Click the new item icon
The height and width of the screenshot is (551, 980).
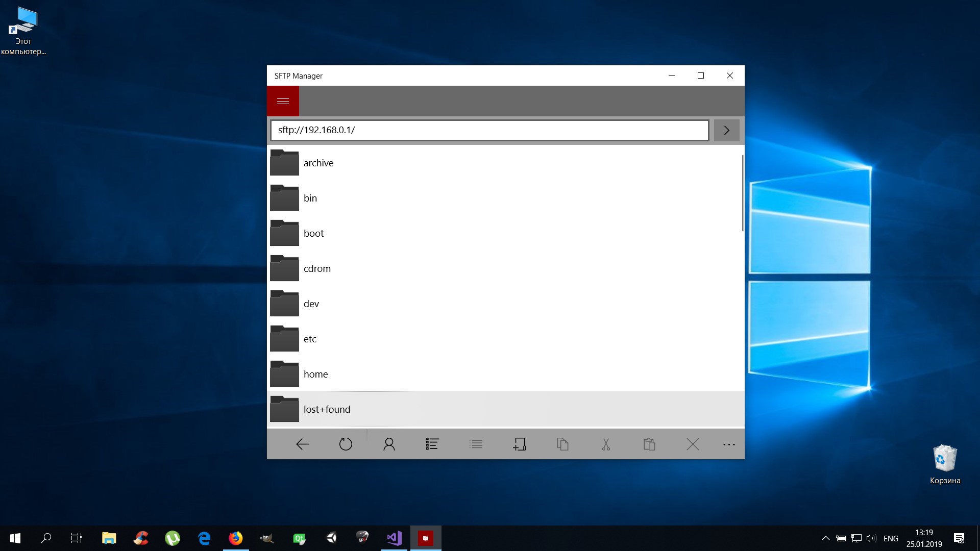click(x=519, y=444)
